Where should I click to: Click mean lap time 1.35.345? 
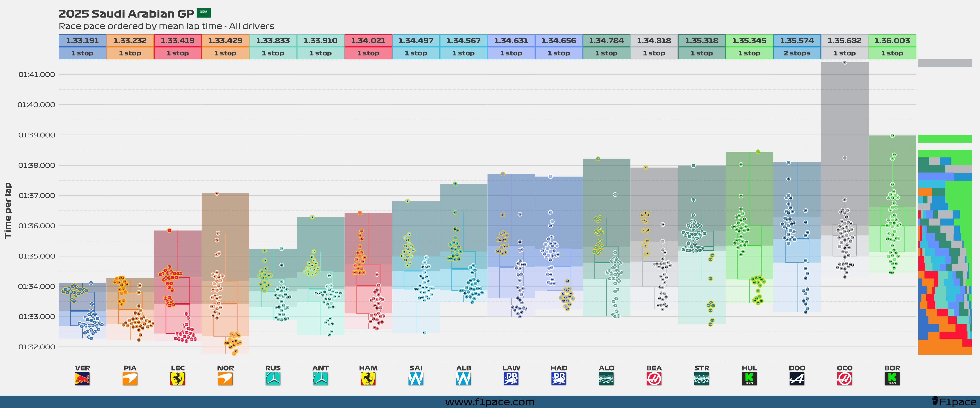point(749,41)
